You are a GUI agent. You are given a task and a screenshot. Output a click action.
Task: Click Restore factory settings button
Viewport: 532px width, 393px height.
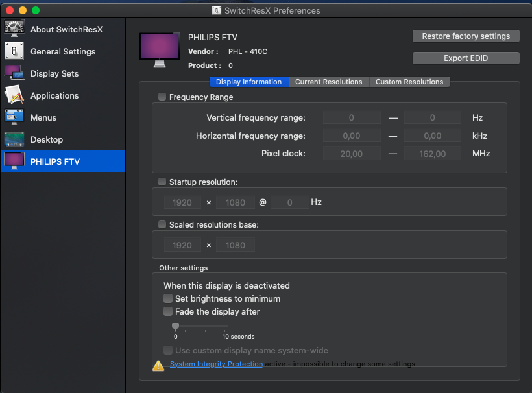[x=466, y=36]
